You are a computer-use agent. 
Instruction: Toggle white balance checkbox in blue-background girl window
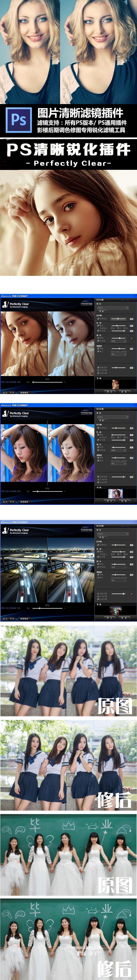pos(98,428)
